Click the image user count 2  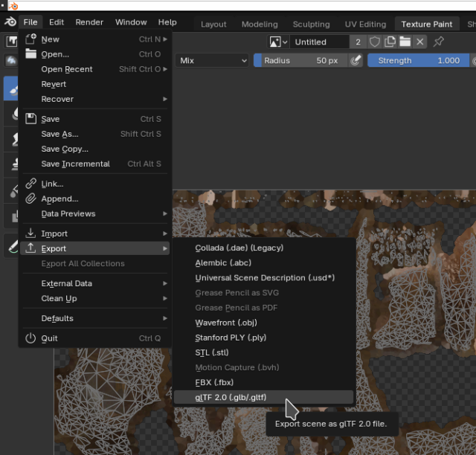358,42
